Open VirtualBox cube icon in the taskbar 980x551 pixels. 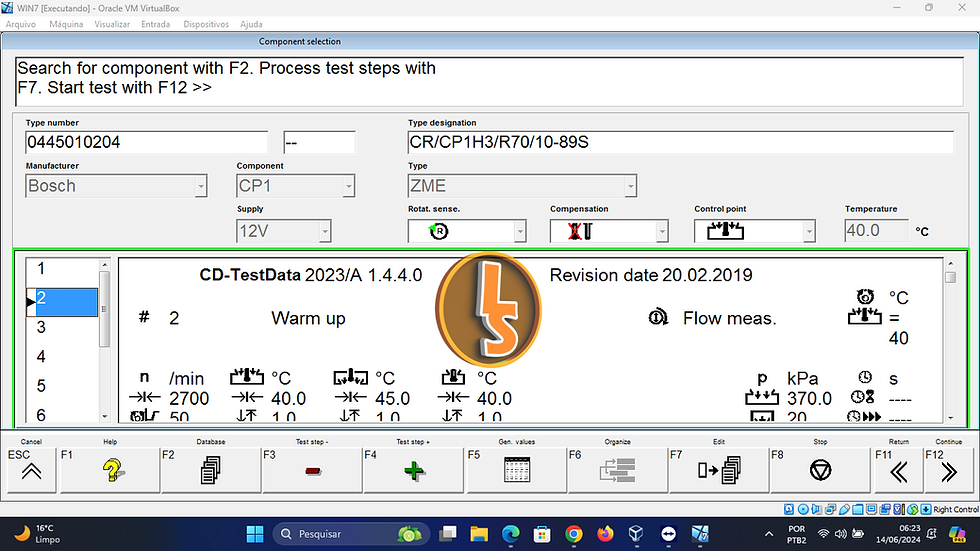pyautogui.click(x=636, y=534)
